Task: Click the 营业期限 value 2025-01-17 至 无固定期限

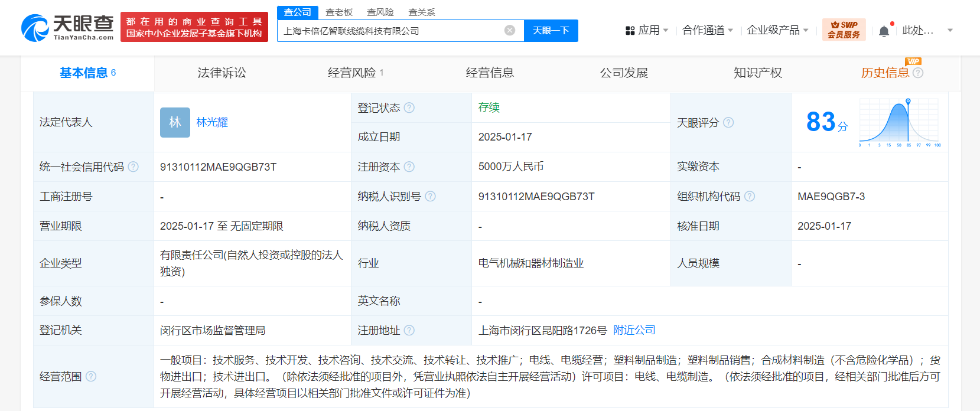Action: [222, 226]
